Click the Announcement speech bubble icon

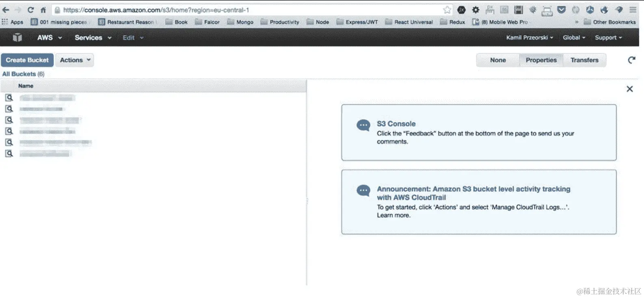point(363,191)
